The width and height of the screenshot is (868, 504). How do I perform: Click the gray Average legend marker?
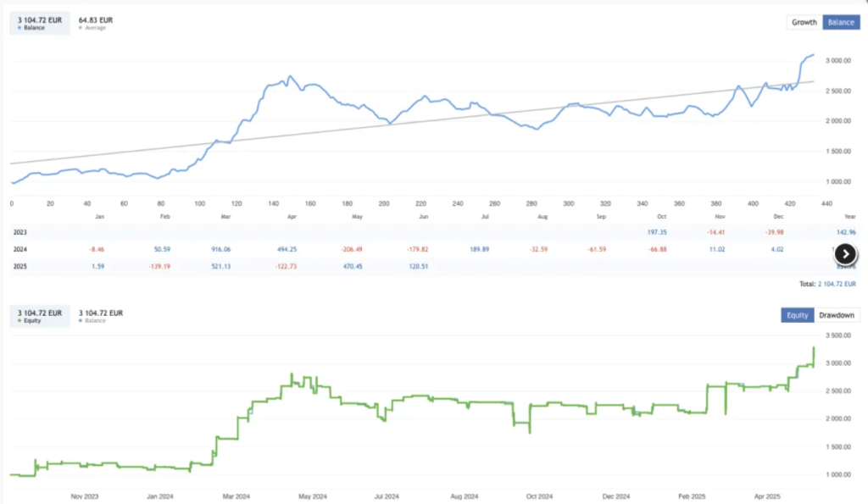coord(79,27)
